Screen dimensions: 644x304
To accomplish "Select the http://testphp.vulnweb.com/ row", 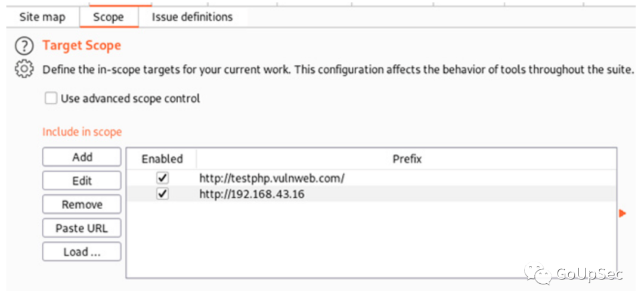I will click(x=371, y=178).
